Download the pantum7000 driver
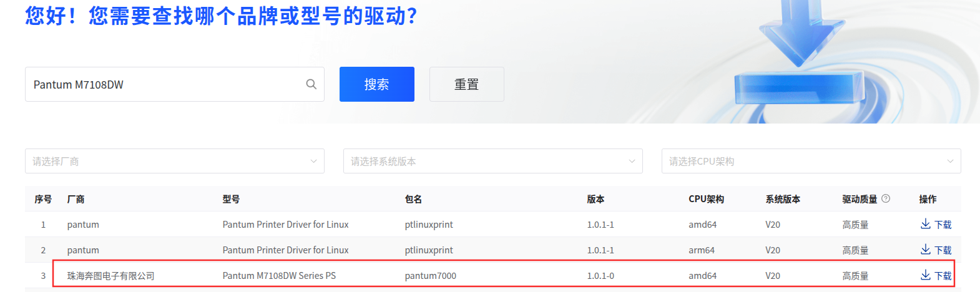This screenshot has width=980, height=292. tap(936, 275)
